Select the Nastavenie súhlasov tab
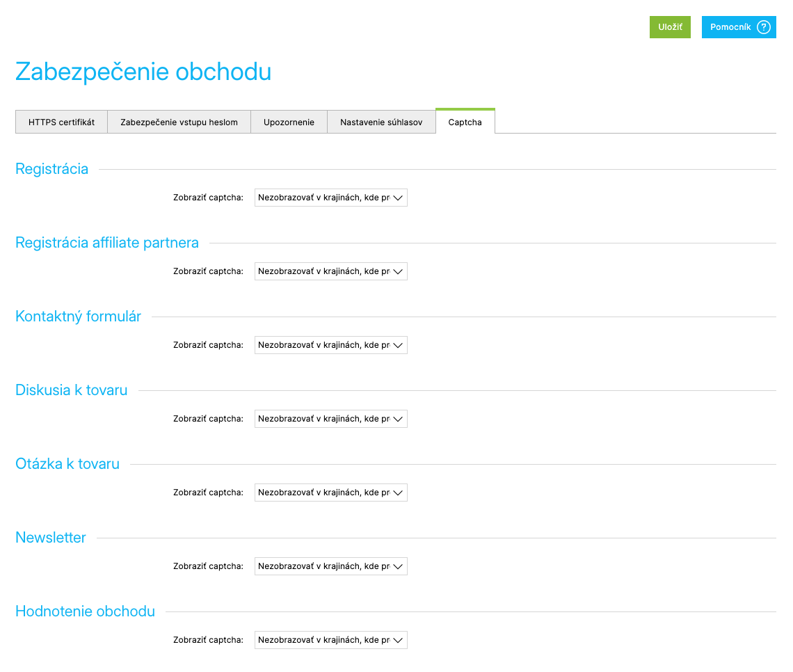The height and width of the screenshot is (672, 793). point(381,122)
